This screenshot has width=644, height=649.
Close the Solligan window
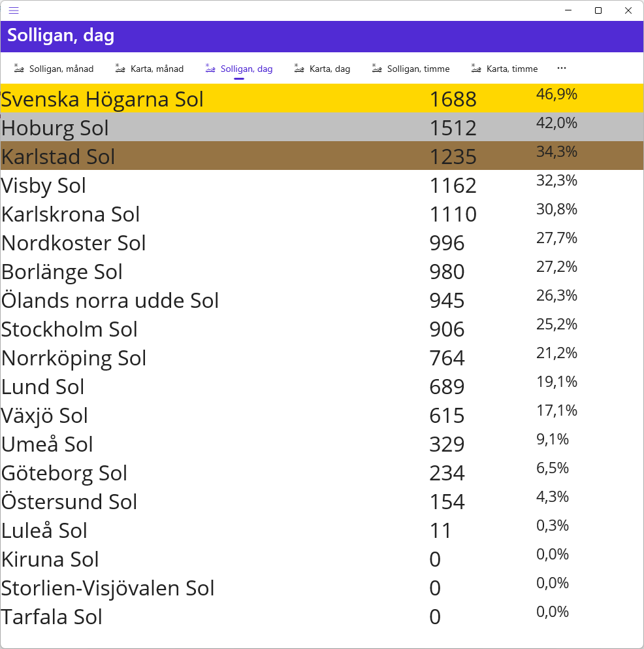coord(628,10)
